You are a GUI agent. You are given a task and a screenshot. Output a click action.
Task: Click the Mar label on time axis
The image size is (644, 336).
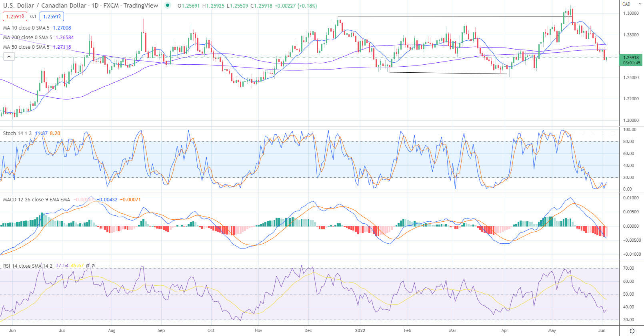tap(452, 330)
